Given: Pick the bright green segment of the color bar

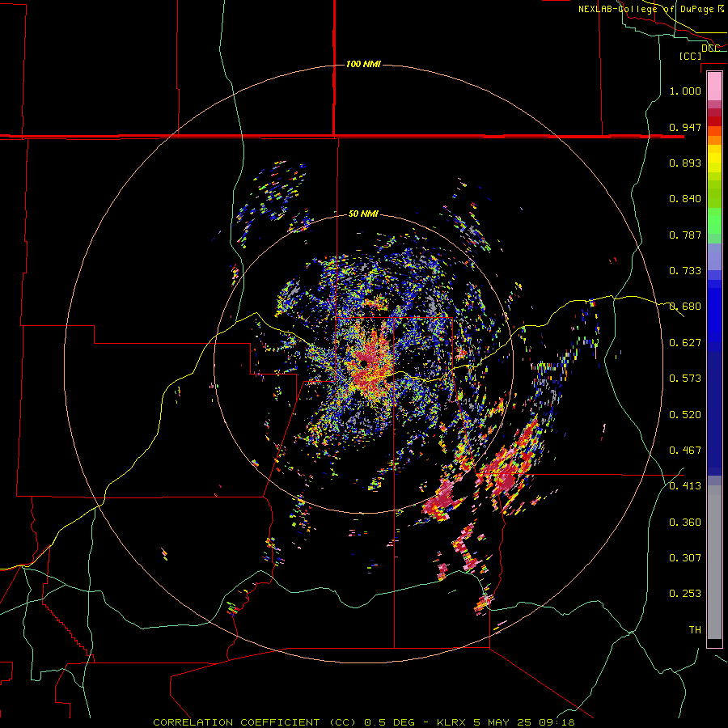Looking at the screenshot, I should pos(714,222).
